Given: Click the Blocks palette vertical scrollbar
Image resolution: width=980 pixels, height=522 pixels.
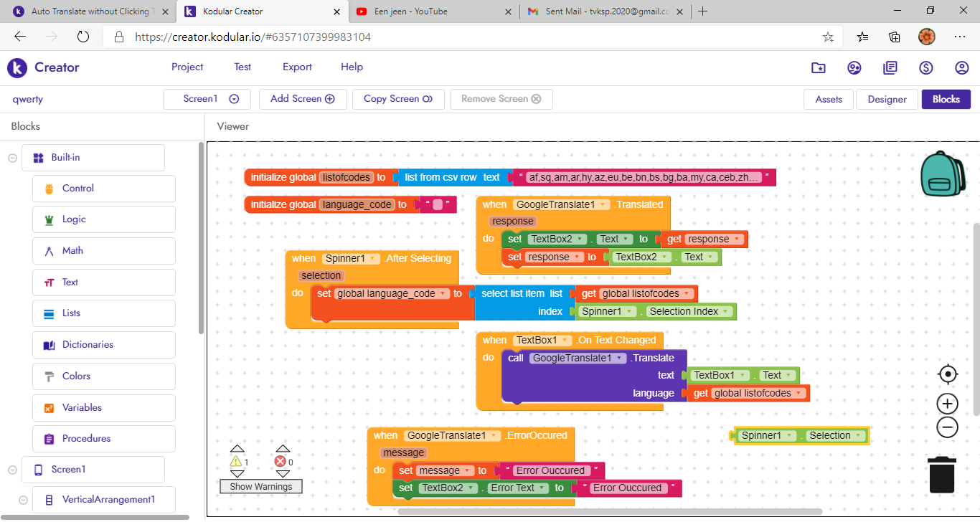Looking at the screenshot, I should (201, 238).
